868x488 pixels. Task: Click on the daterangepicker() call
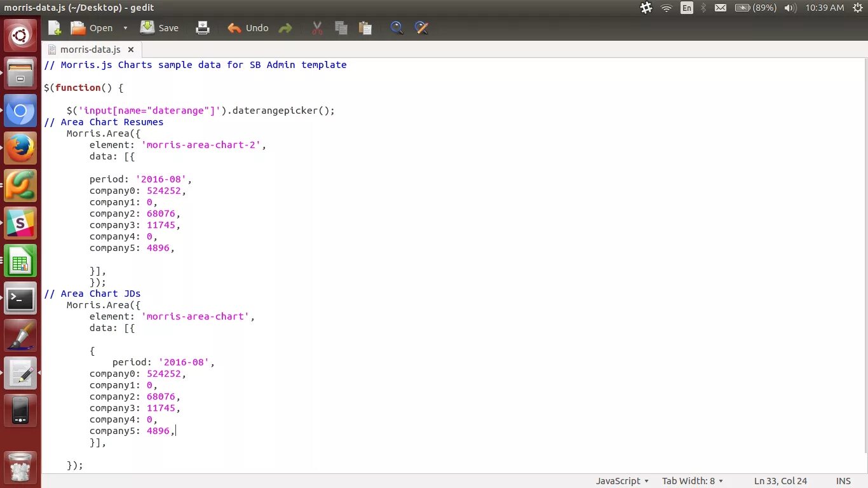point(283,111)
